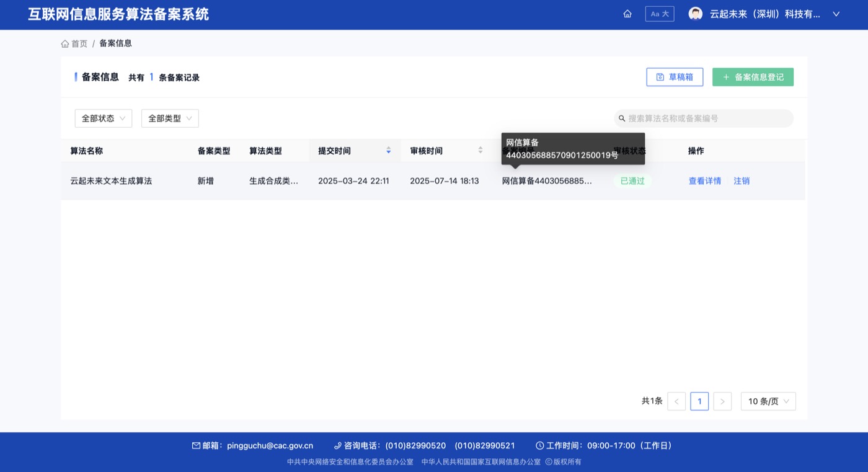
Task: Toggle large font size Aa button
Action: 660,14
